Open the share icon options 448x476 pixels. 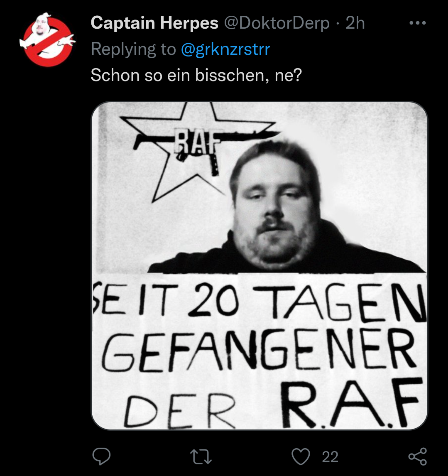click(418, 456)
